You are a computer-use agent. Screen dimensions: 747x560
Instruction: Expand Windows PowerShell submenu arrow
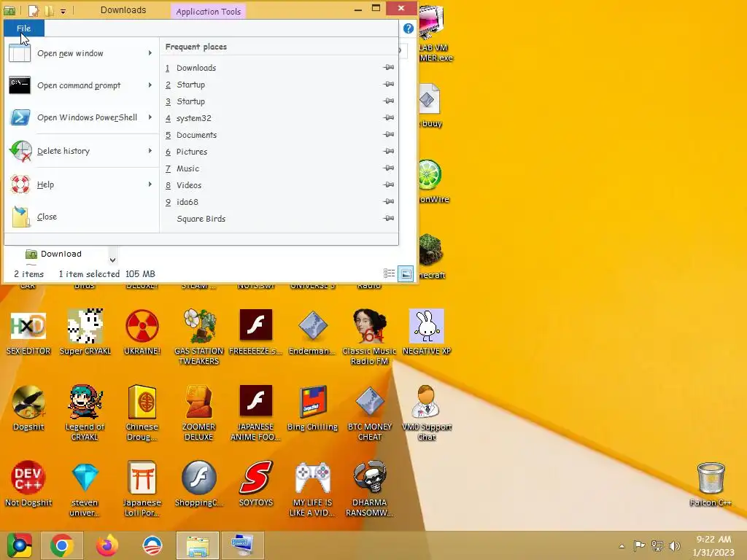[150, 117]
